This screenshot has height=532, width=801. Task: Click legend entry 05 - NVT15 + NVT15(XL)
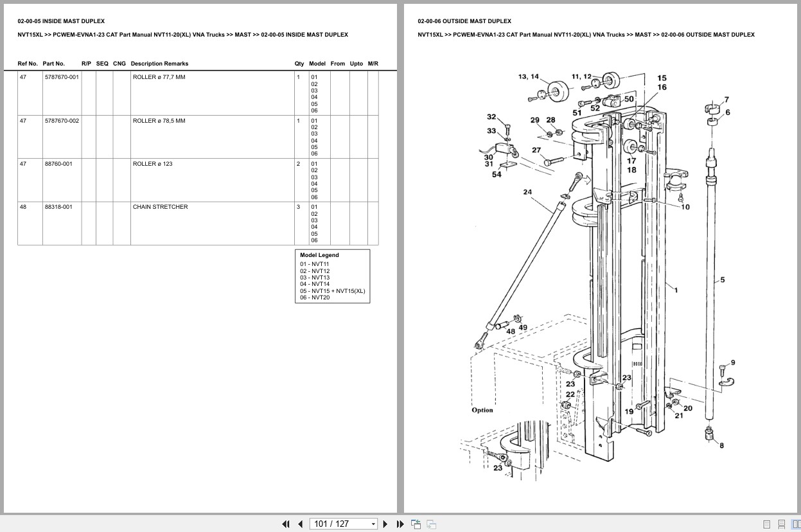pos(332,291)
